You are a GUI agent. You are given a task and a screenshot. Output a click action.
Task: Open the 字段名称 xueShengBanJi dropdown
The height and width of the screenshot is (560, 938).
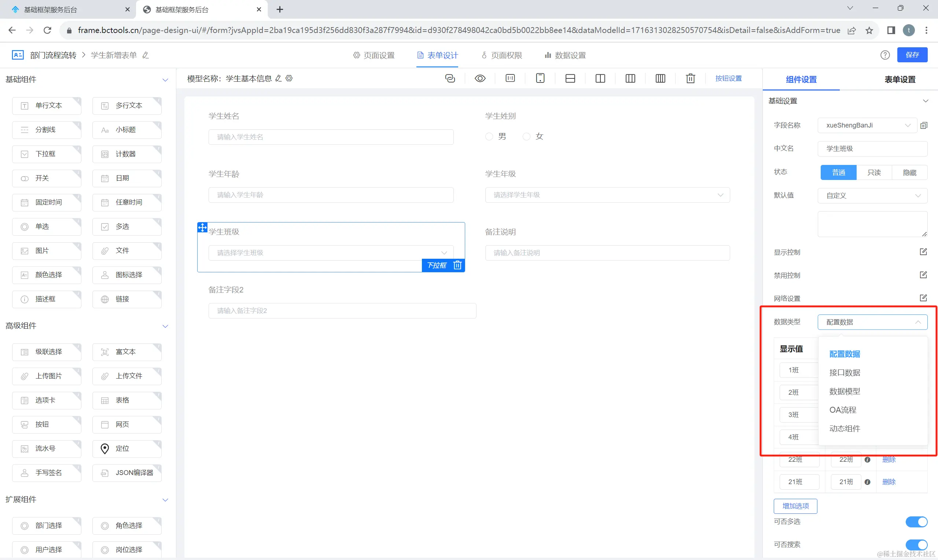click(x=867, y=125)
